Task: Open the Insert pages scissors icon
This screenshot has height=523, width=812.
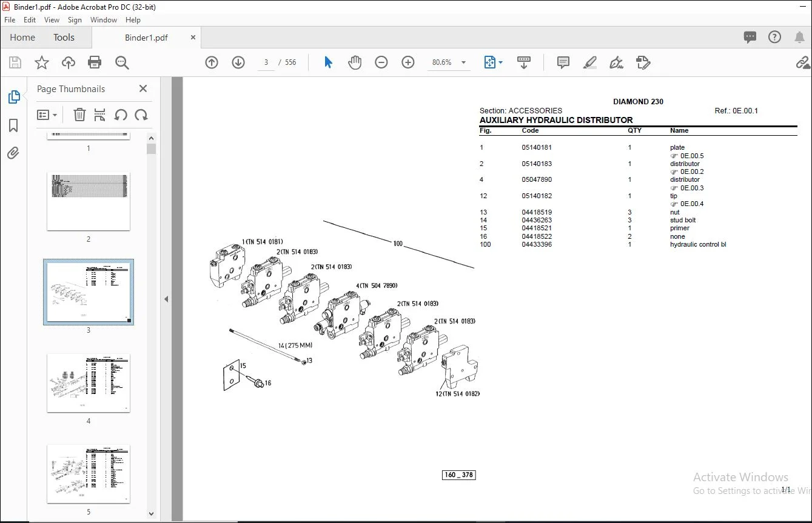Action: [x=100, y=115]
